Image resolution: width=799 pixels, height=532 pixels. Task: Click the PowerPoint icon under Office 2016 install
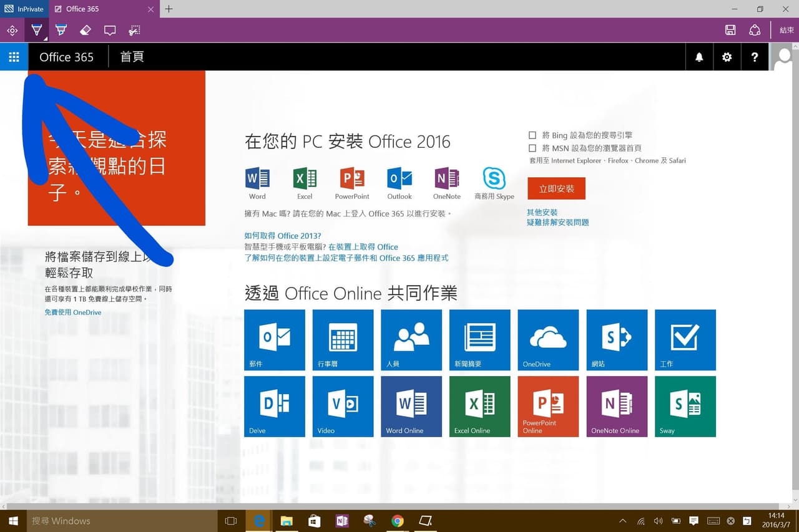click(x=352, y=178)
